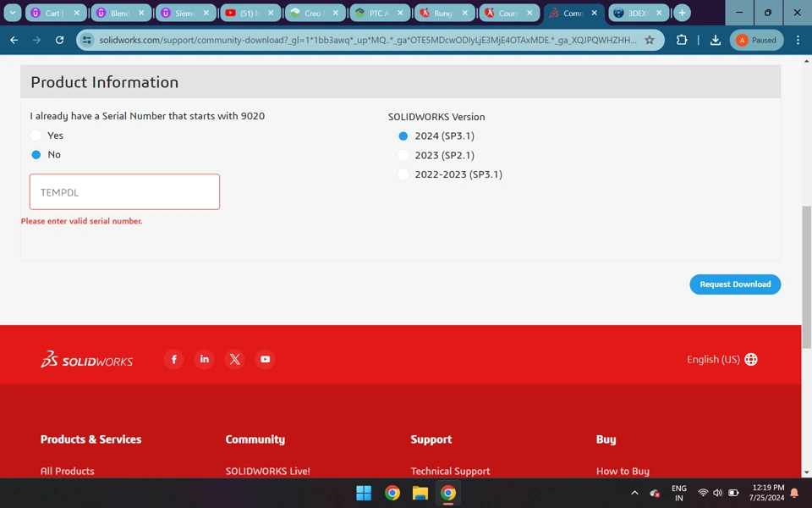Click the Request Download button

(x=735, y=284)
